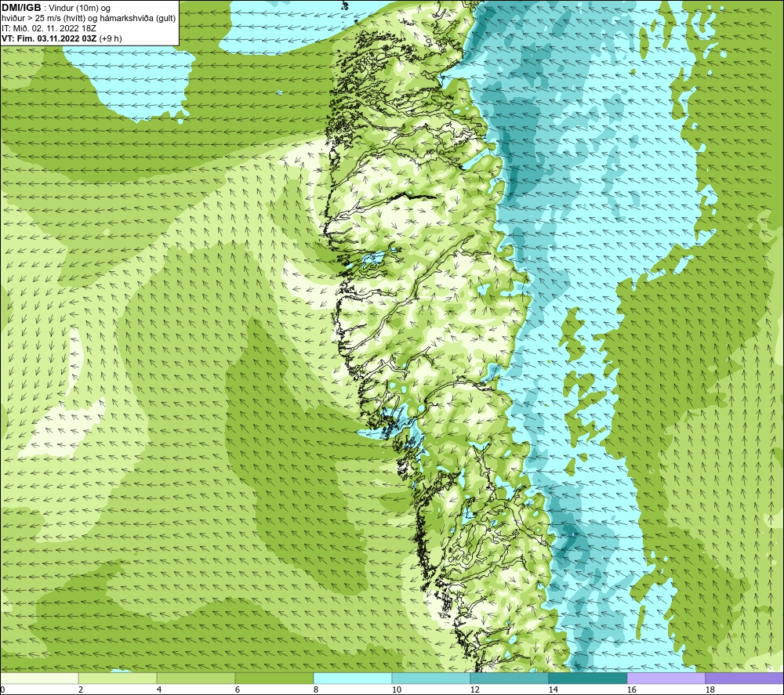This screenshot has height=695, width=784.
Task: Click the legend scale label '8'
Action: [x=316, y=690]
